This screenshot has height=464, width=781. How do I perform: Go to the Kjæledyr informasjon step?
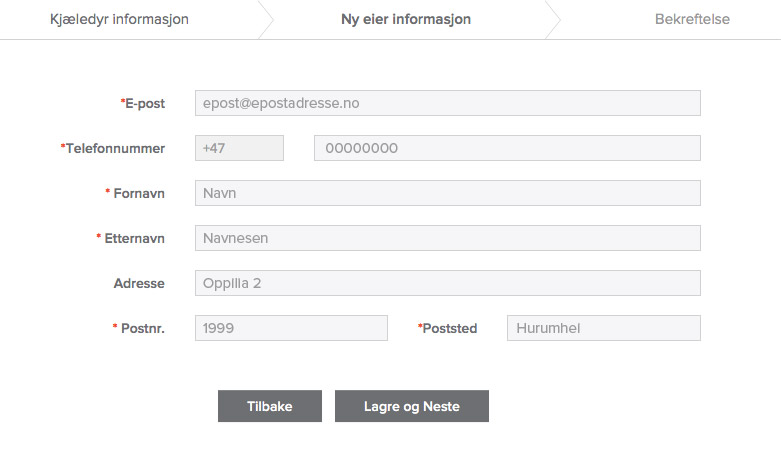[119, 19]
